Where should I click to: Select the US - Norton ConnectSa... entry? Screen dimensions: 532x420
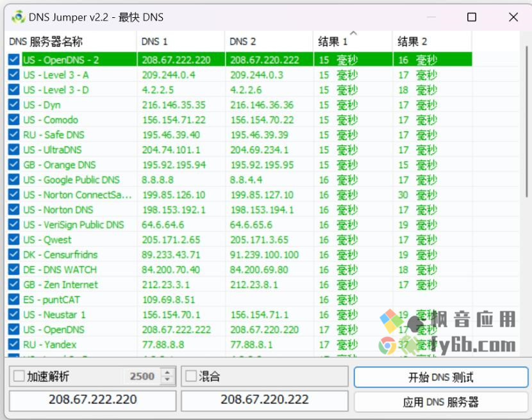point(78,195)
